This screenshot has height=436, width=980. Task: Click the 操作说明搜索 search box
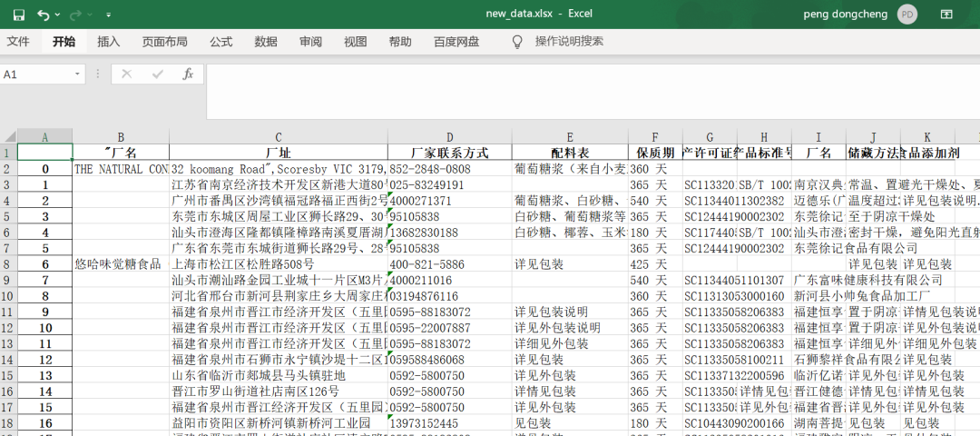[x=569, y=42]
